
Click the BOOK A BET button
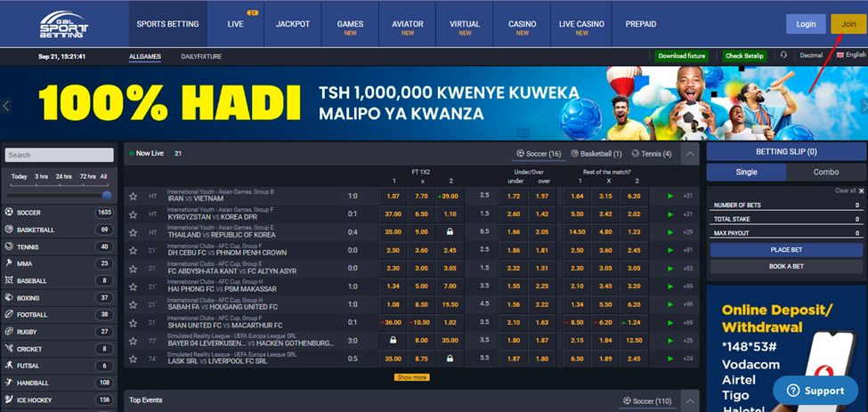point(786,267)
